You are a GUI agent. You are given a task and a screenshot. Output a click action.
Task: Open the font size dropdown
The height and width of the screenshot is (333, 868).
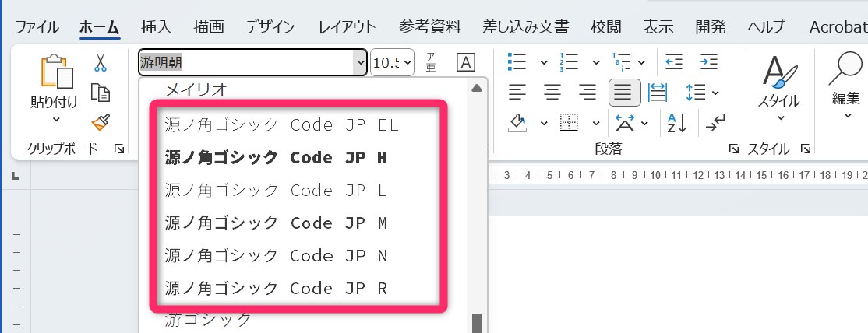point(392,62)
